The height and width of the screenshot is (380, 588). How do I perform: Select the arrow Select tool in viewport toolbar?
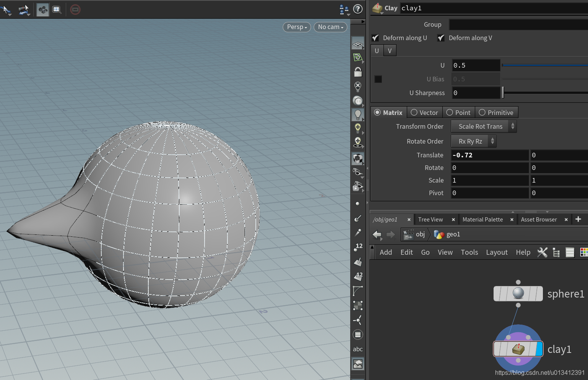click(x=6, y=10)
